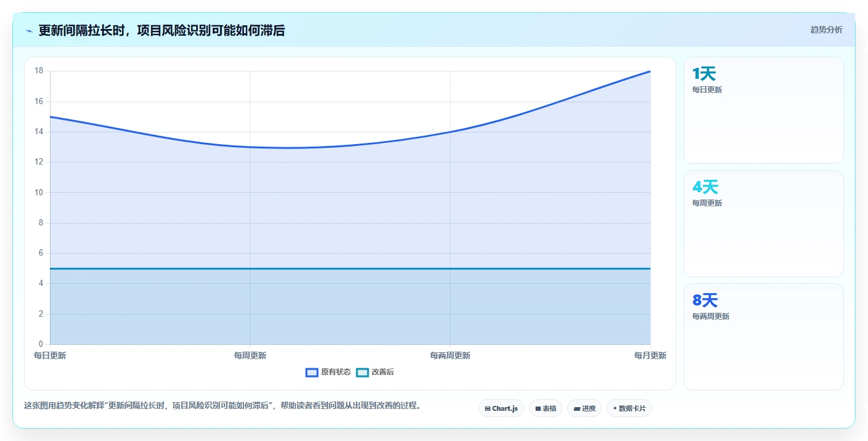Select the 进度 tag

click(x=584, y=408)
